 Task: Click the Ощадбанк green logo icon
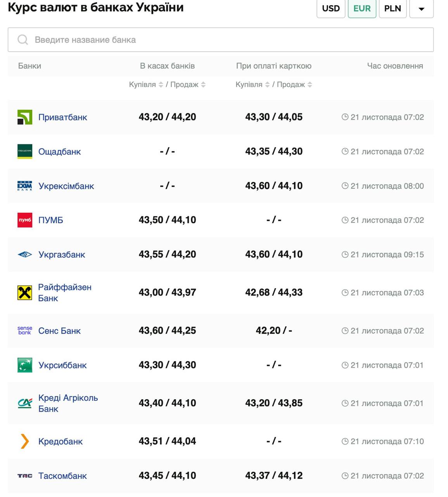pos(25,151)
